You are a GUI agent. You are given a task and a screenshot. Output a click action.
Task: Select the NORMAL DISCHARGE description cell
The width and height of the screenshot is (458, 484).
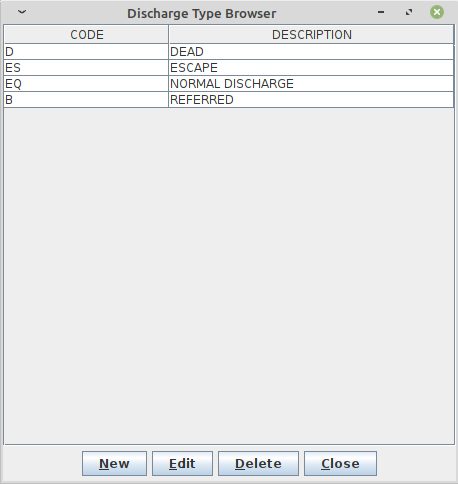(311, 84)
